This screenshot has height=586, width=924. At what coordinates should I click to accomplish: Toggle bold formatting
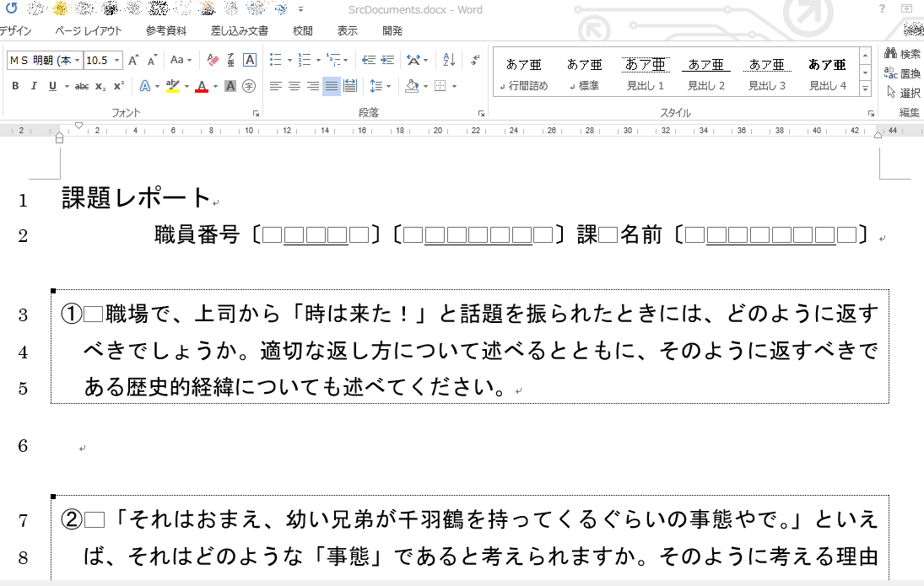pyautogui.click(x=14, y=87)
